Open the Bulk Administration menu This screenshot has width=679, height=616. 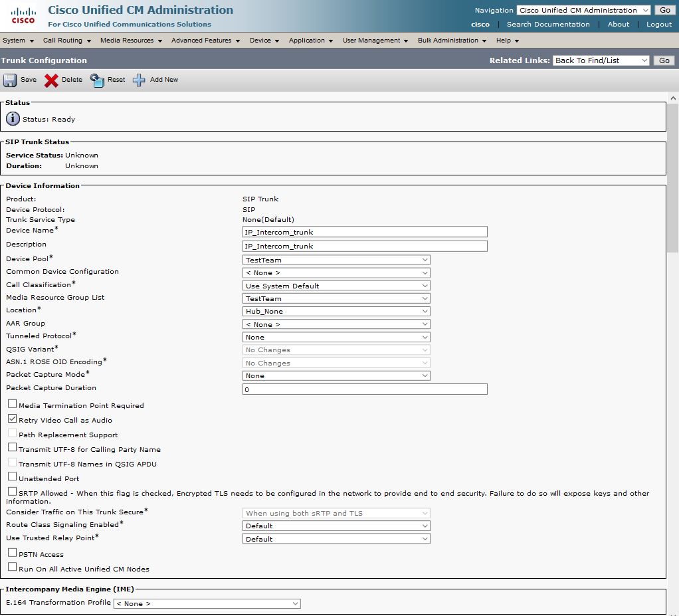click(452, 41)
